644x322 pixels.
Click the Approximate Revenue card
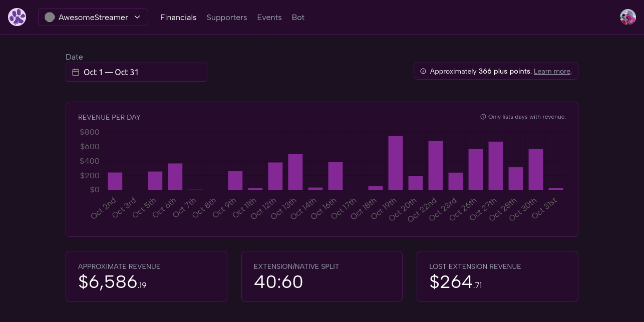[x=146, y=276]
